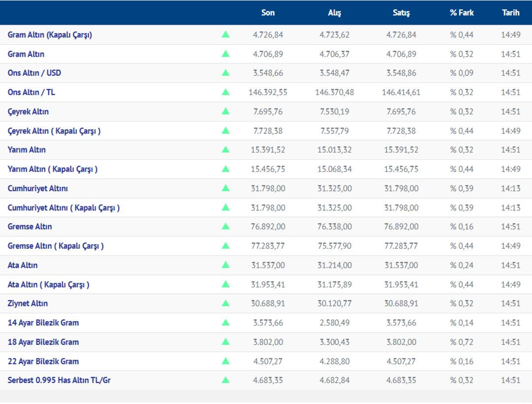Image resolution: width=532 pixels, height=404 pixels.
Task: Click the green up arrow for Ata Altın row
Action: tap(226, 265)
